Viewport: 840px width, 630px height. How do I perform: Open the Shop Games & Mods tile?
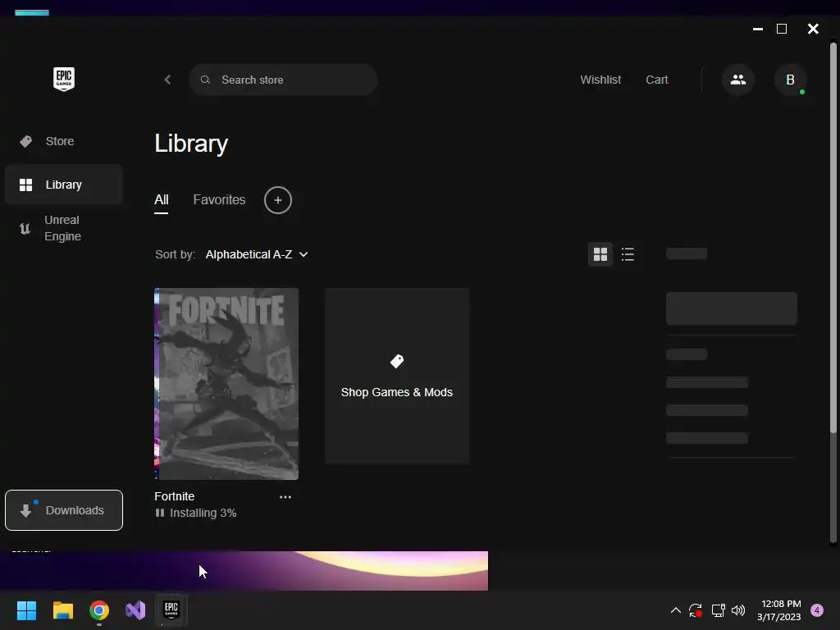[x=397, y=376]
